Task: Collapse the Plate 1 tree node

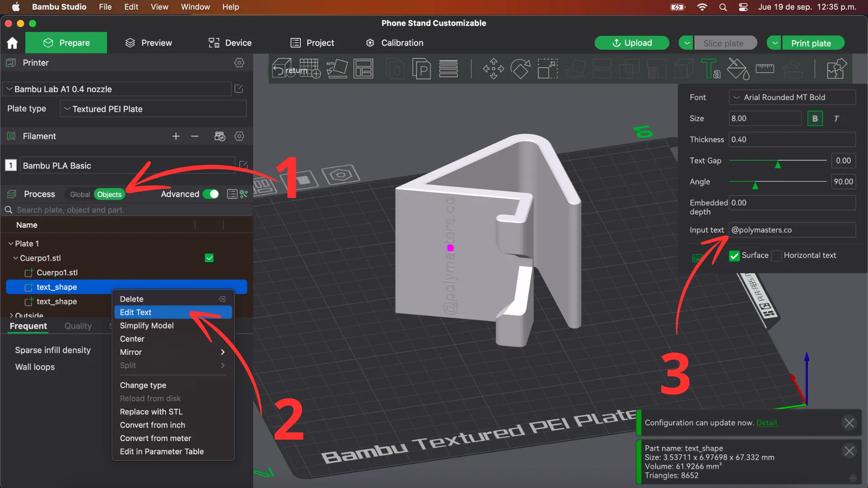Action: click(11, 244)
